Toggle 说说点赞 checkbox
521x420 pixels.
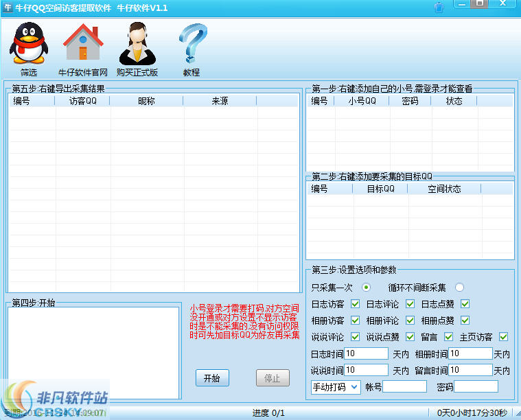(410, 337)
